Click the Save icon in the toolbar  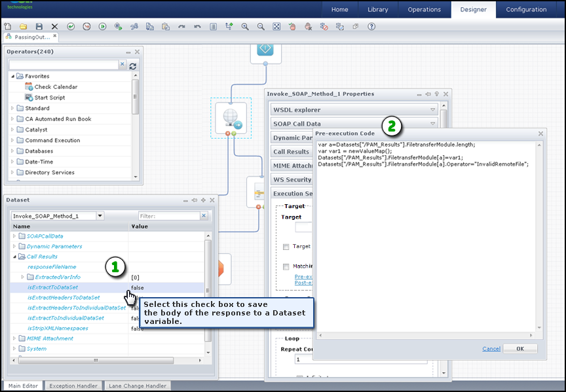pyautogui.click(x=39, y=27)
